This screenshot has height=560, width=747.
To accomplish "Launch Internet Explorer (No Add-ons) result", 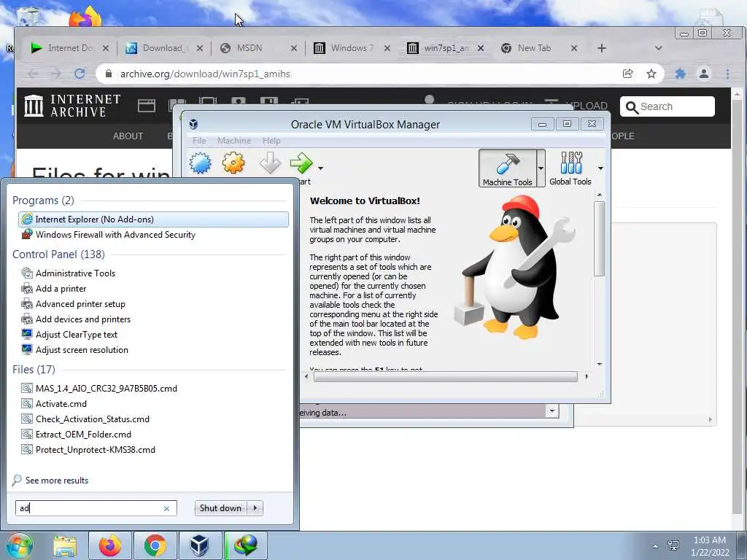I will (153, 219).
